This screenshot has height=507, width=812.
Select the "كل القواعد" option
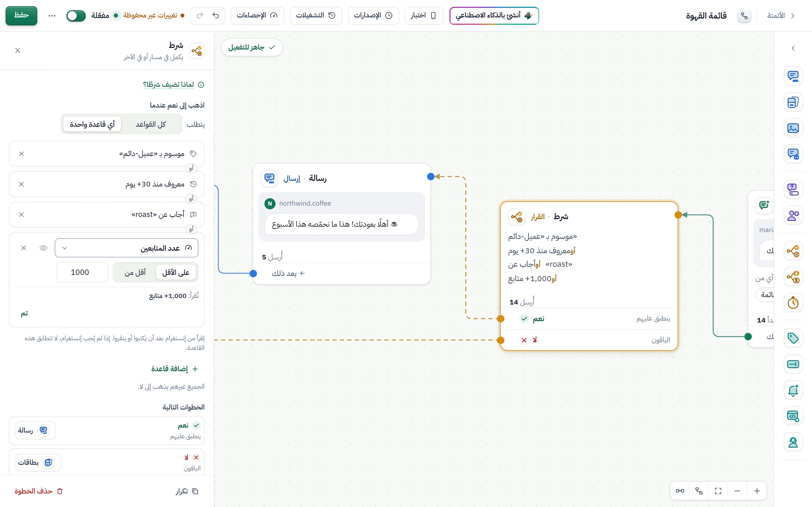click(151, 124)
